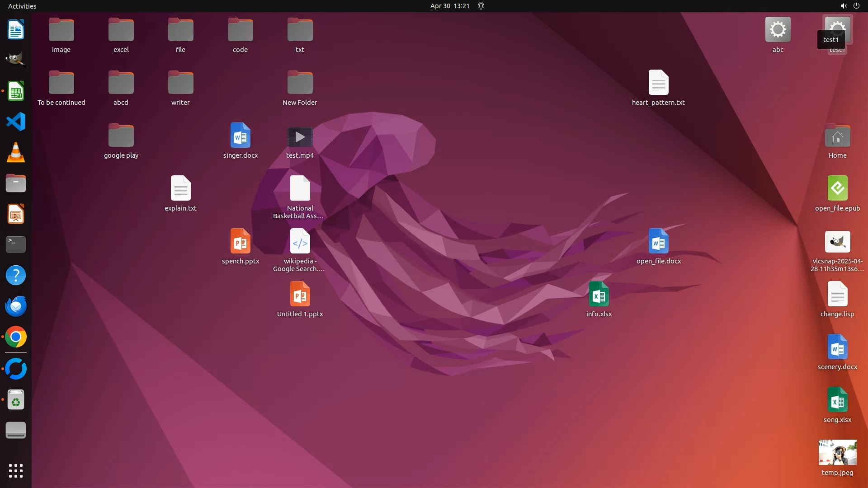Image resolution: width=868 pixels, height=488 pixels.
Task: Toggle the notification bell indicator
Action: (481, 6)
